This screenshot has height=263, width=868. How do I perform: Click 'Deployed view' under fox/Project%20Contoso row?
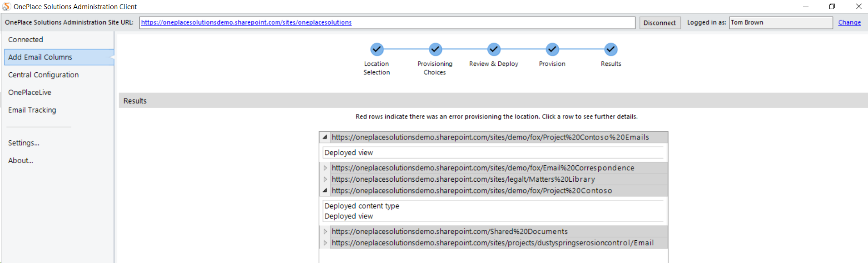click(x=349, y=216)
